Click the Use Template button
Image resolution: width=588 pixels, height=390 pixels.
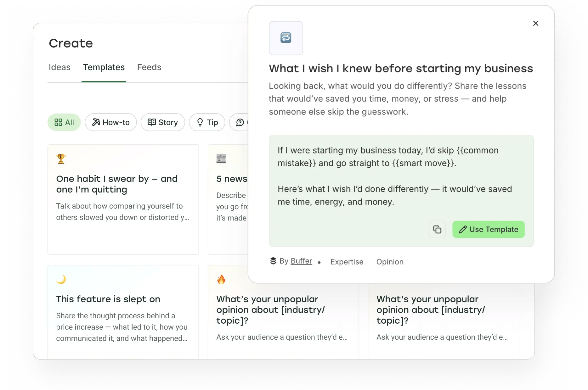[x=488, y=229]
